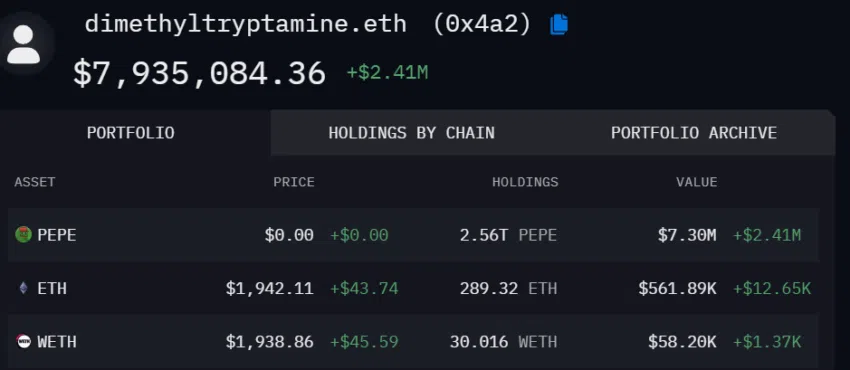The height and width of the screenshot is (370, 850).
Task: Select the 30.016 WETH holdings cell
Action: pyautogui.click(x=504, y=342)
